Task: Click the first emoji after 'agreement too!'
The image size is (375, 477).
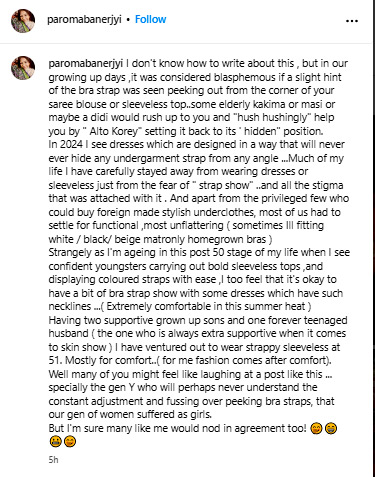Action: [x=316, y=428]
